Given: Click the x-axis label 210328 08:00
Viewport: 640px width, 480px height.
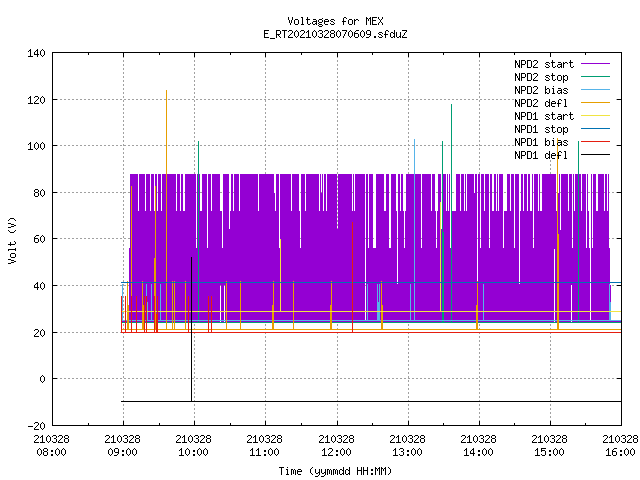Looking at the screenshot, I should coord(51,445).
